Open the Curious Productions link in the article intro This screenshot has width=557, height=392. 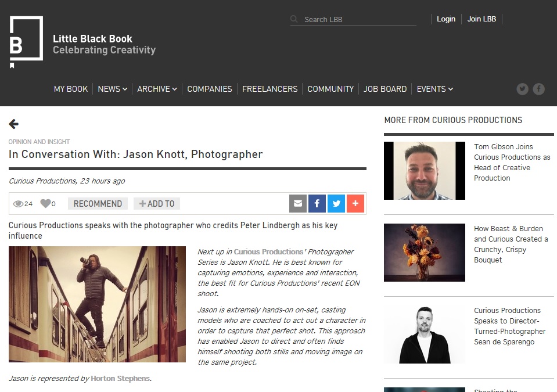[x=268, y=251]
